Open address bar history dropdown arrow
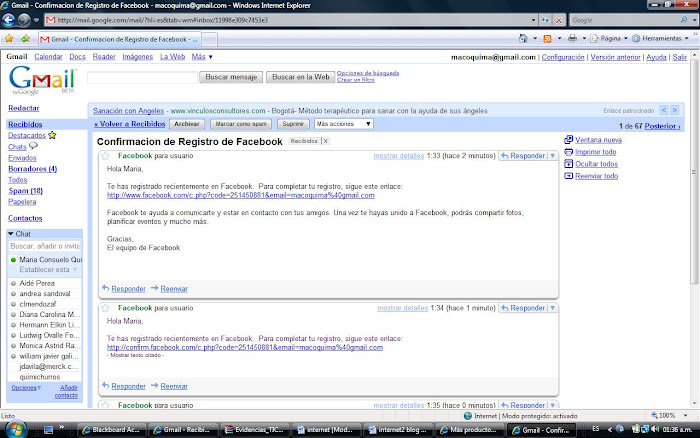The width and height of the screenshot is (700, 438). (x=533, y=20)
